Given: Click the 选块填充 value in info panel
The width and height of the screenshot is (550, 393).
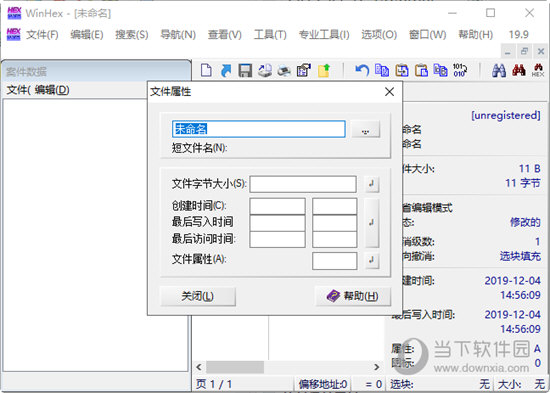Looking at the screenshot, I should 520,256.
